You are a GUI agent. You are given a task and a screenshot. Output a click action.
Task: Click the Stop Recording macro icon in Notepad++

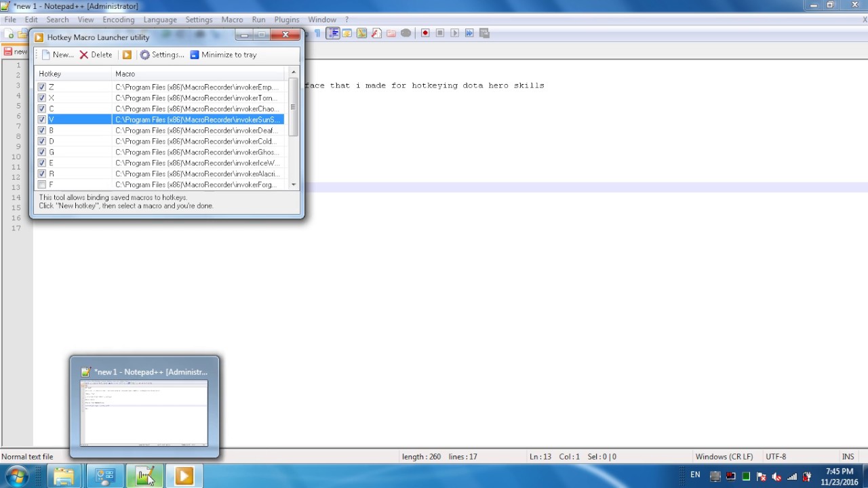point(440,33)
